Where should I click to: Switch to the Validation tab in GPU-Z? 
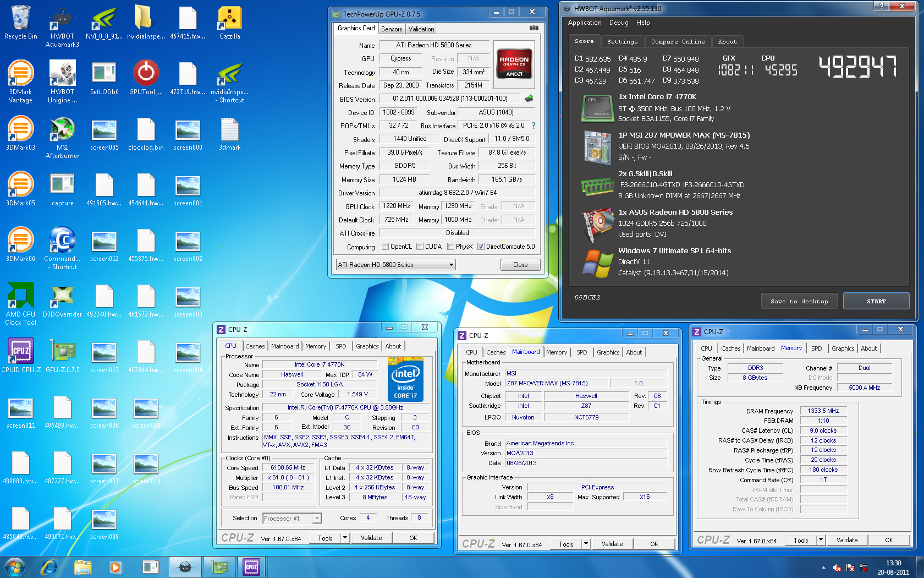[421, 29]
